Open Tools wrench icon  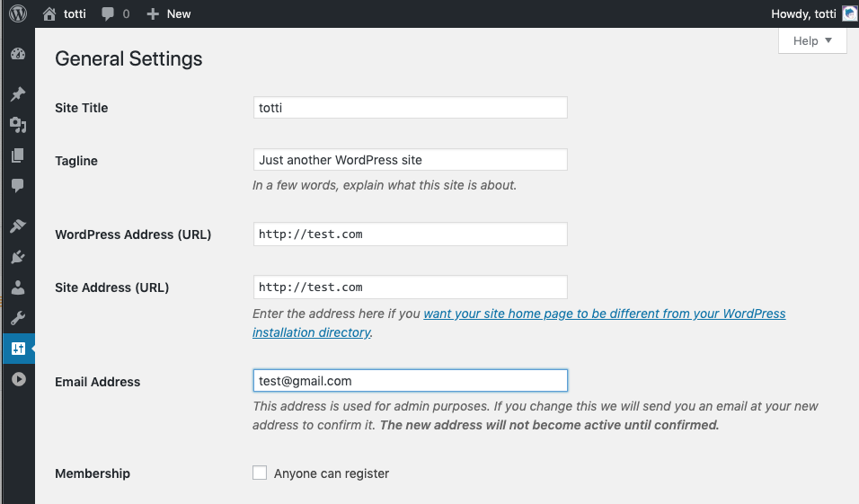click(18, 318)
